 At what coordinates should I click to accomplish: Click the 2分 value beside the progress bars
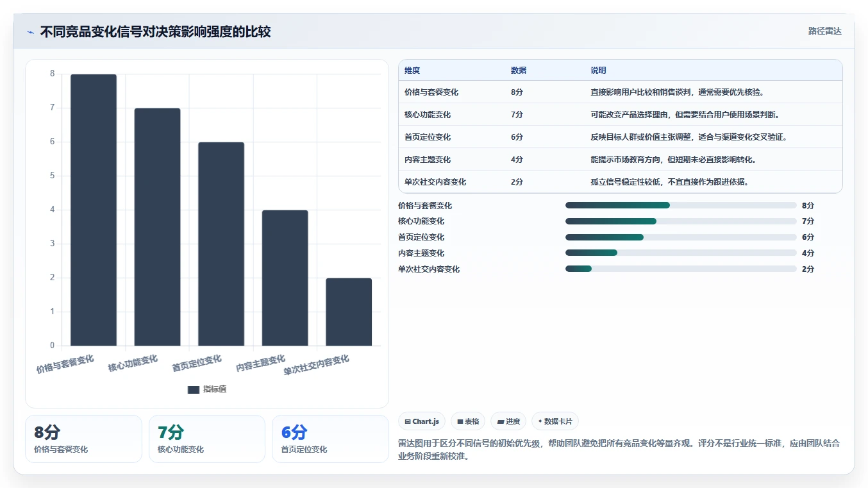808,269
